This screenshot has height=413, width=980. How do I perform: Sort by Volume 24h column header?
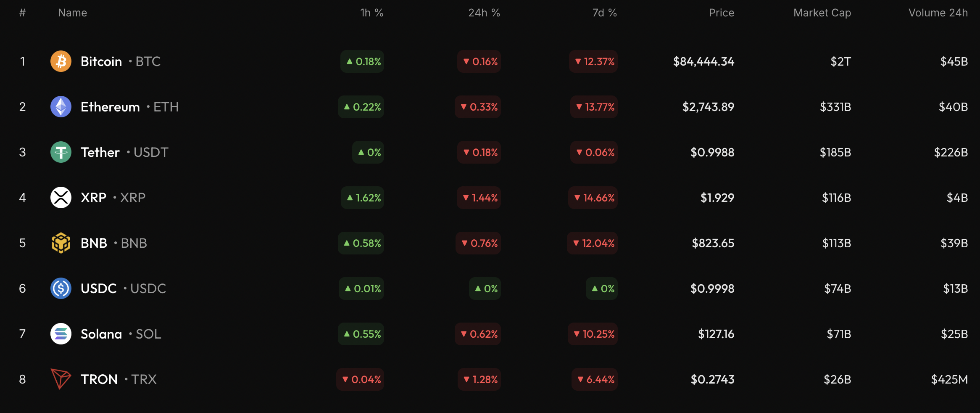(938, 13)
